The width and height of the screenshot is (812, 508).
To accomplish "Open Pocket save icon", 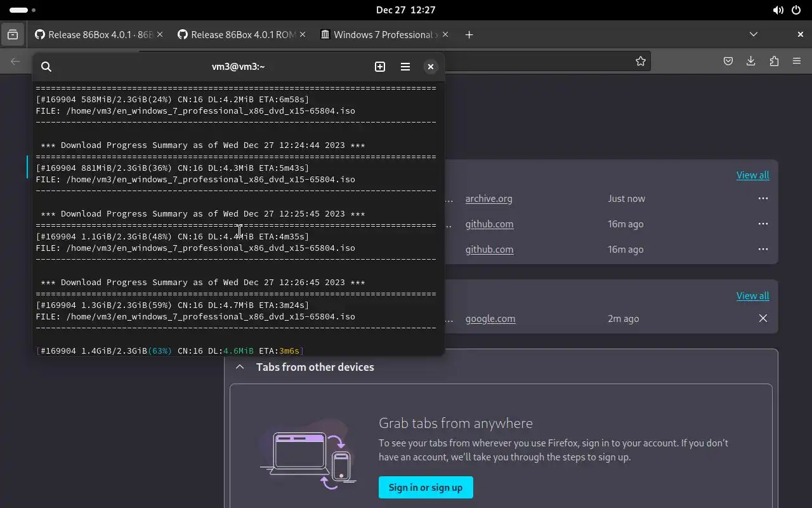I will coord(728,61).
